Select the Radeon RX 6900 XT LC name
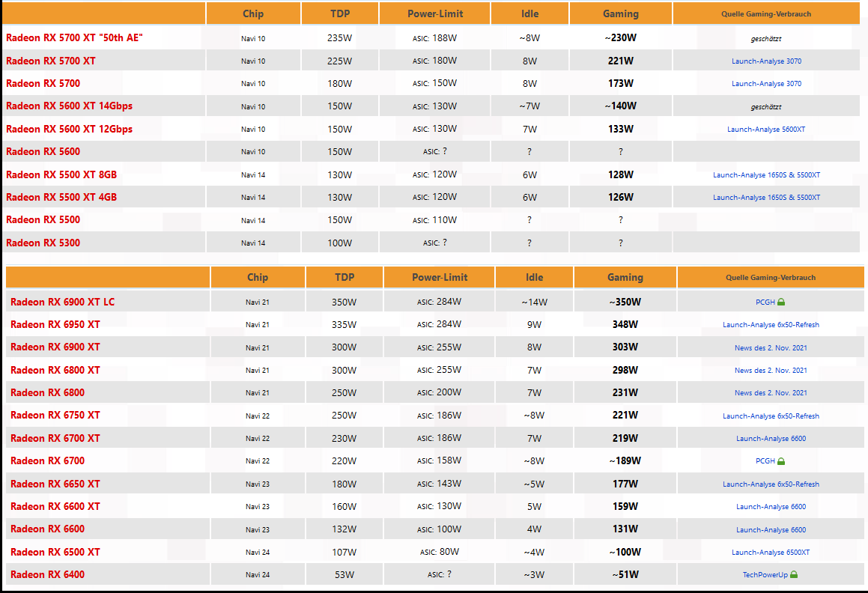 pyautogui.click(x=63, y=302)
